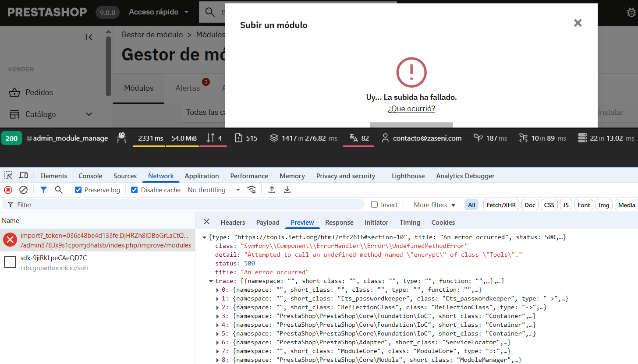Click the record network log button
The width and height of the screenshot is (638, 364).
pyautogui.click(x=8, y=190)
